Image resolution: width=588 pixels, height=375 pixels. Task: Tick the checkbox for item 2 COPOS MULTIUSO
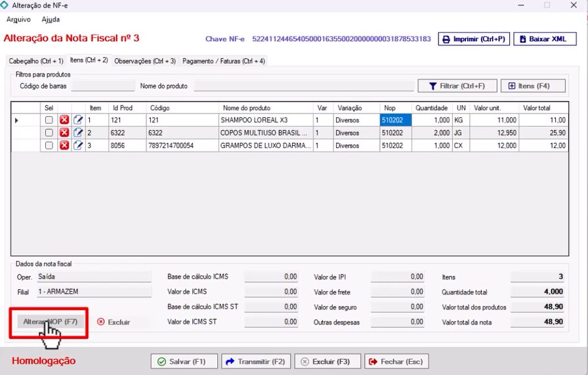49,132
